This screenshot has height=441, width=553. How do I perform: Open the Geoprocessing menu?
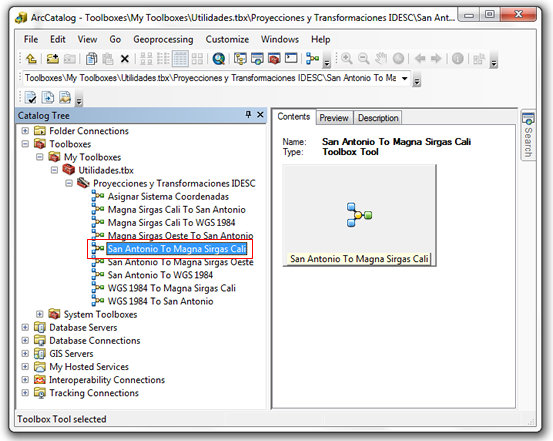coord(163,40)
